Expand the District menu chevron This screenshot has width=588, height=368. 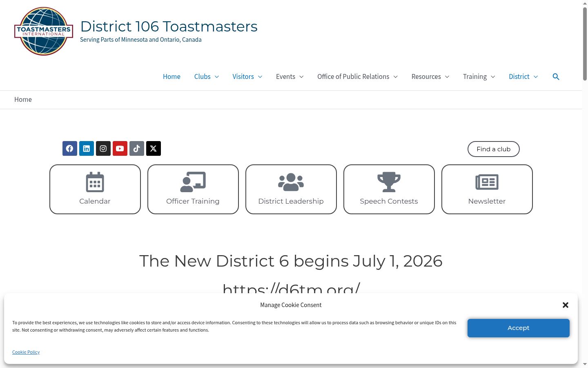point(536,77)
